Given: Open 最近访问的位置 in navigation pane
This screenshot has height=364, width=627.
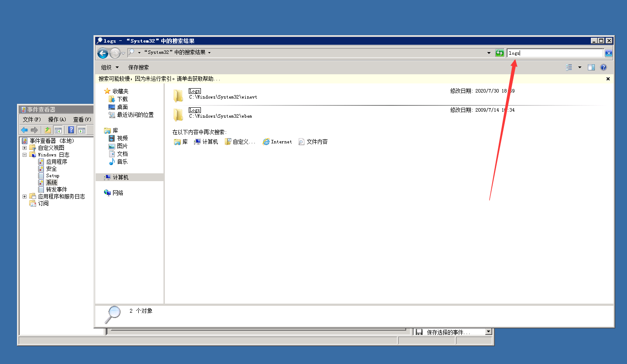Looking at the screenshot, I should [x=131, y=115].
